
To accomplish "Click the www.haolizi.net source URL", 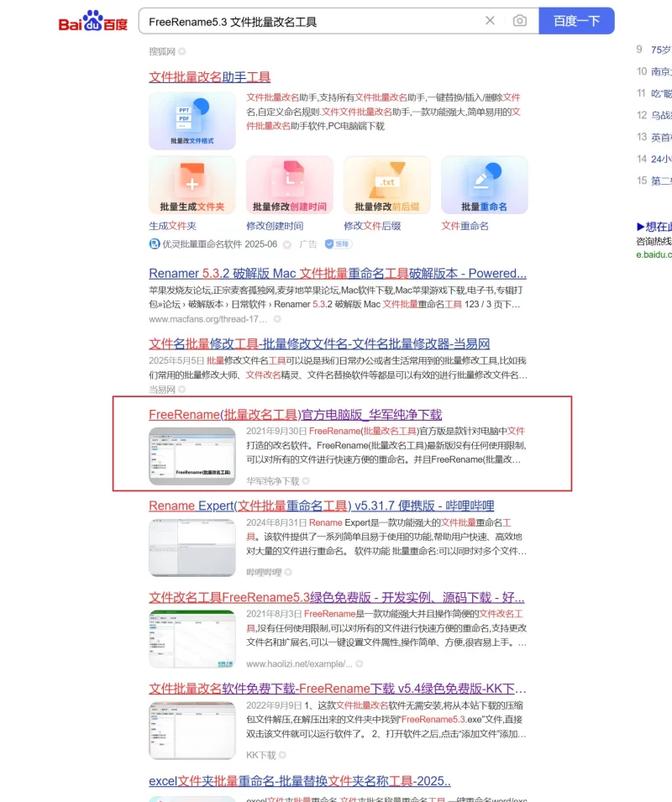I will point(299,664).
